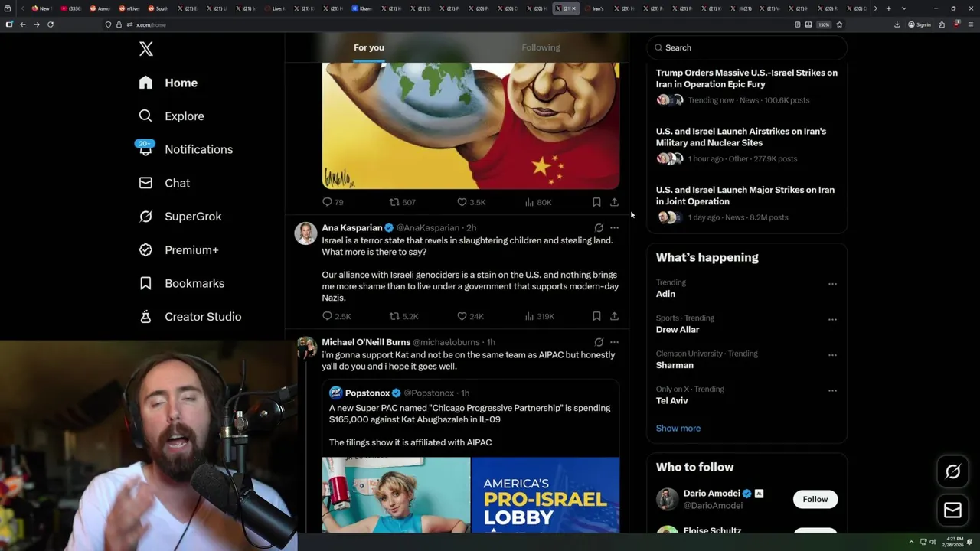
Task: Reload the page with browser refresh
Action: 51,24
